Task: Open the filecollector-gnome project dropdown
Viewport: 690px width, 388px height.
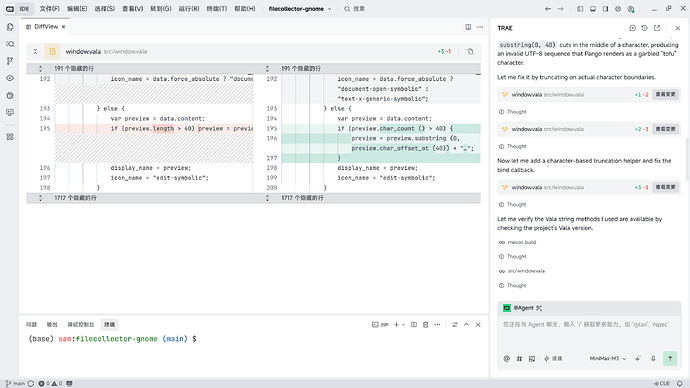Action: 300,9
